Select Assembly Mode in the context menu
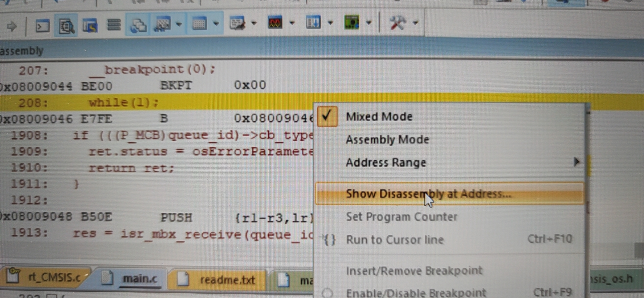644x298 pixels. coord(450,139)
